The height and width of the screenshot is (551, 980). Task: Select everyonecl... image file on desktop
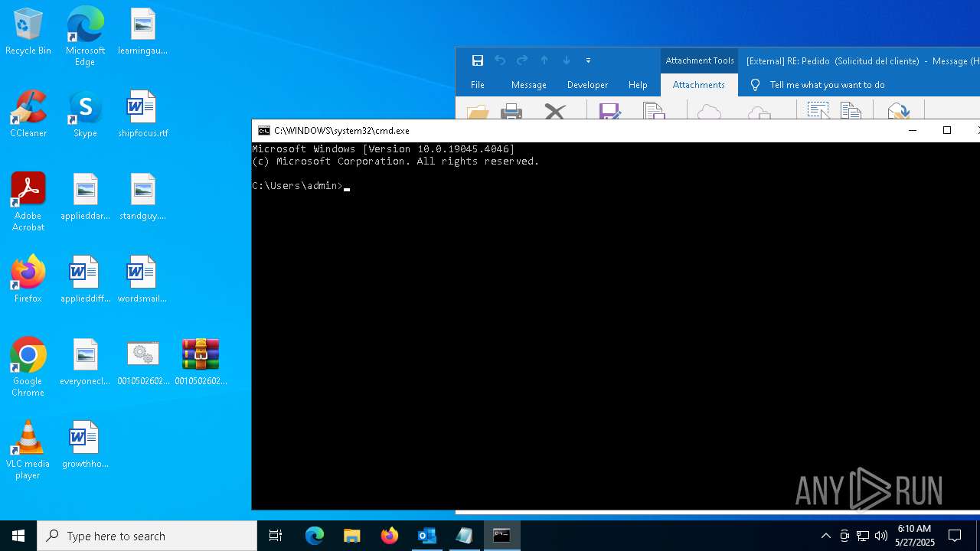(85, 363)
